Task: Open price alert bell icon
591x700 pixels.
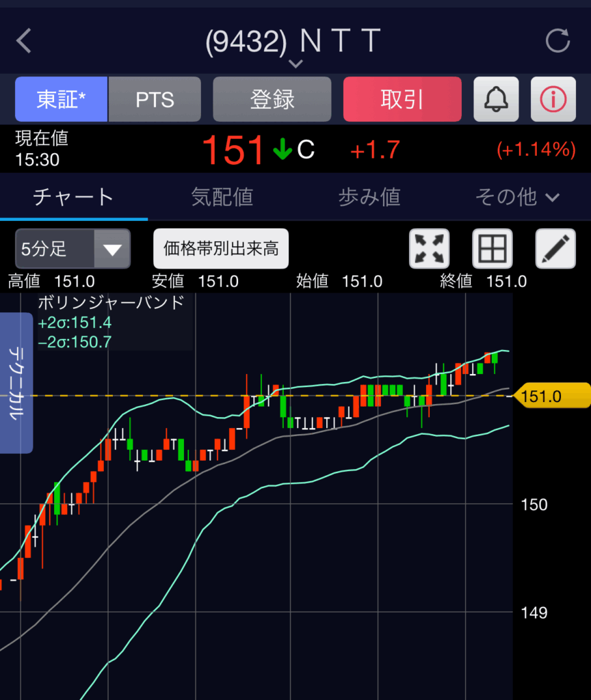Action: tap(496, 100)
